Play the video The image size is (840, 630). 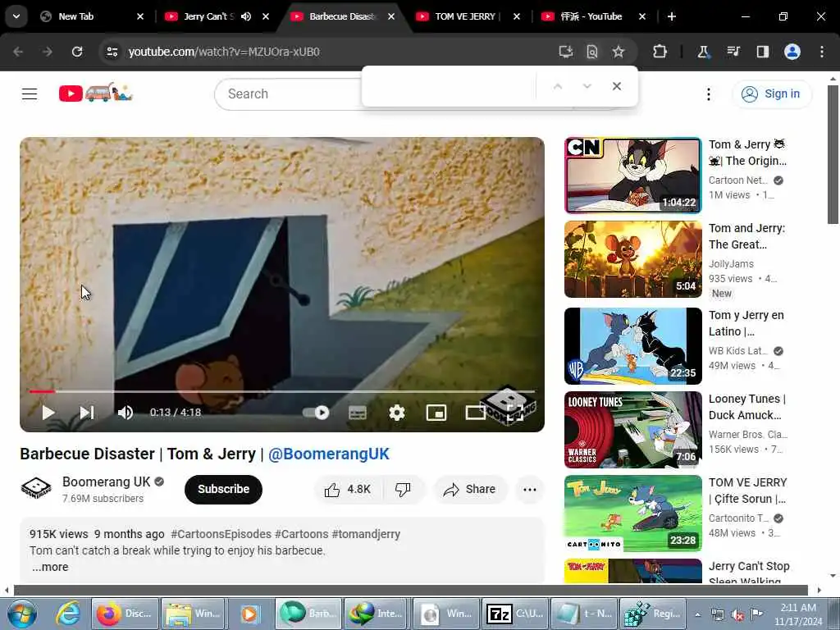click(x=48, y=413)
